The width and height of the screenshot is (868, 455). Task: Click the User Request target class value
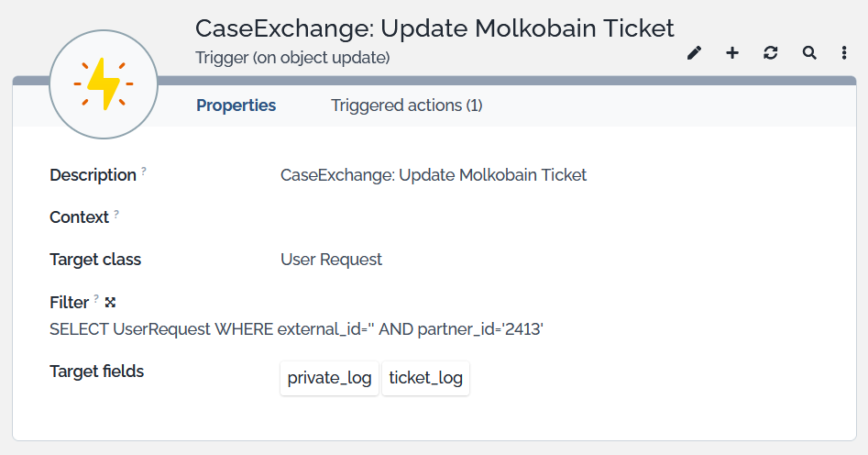[331, 260]
